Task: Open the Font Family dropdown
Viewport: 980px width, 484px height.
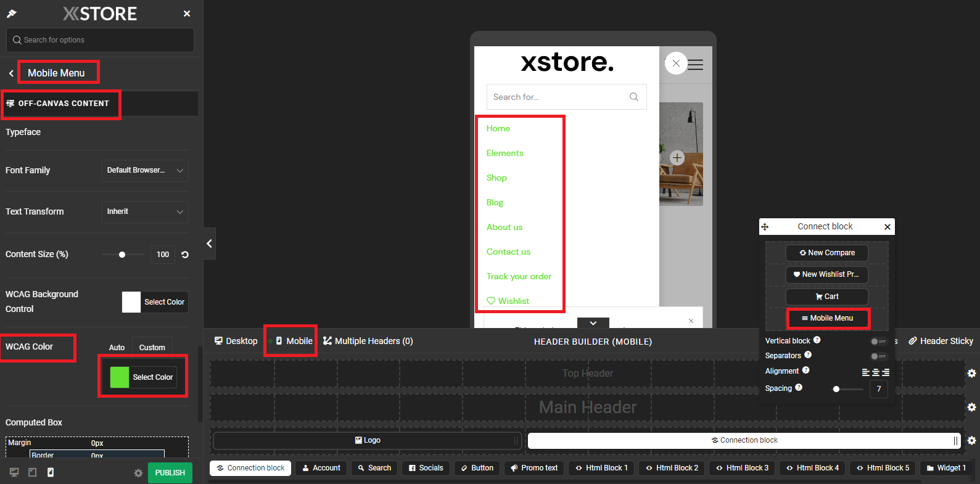Action: coord(145,171)
